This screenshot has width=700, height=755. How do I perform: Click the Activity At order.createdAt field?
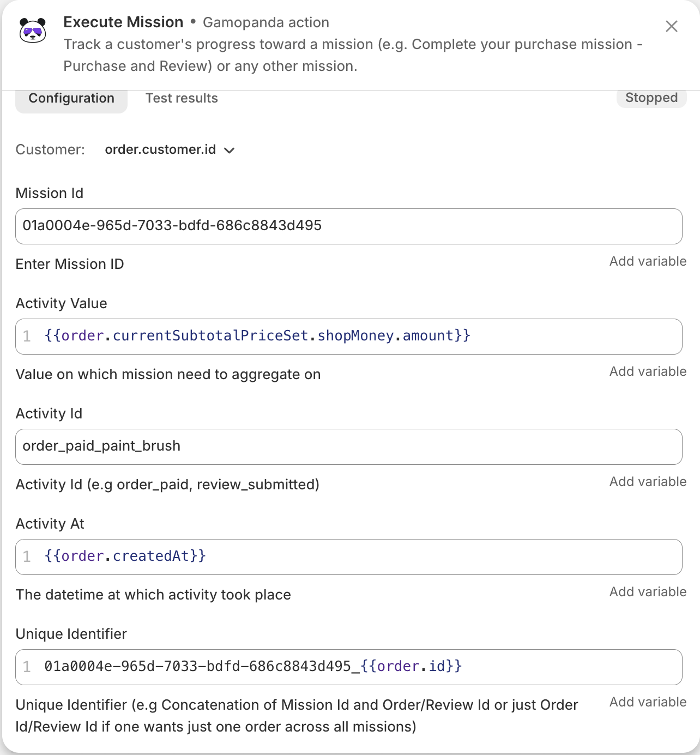click(349, 557)
